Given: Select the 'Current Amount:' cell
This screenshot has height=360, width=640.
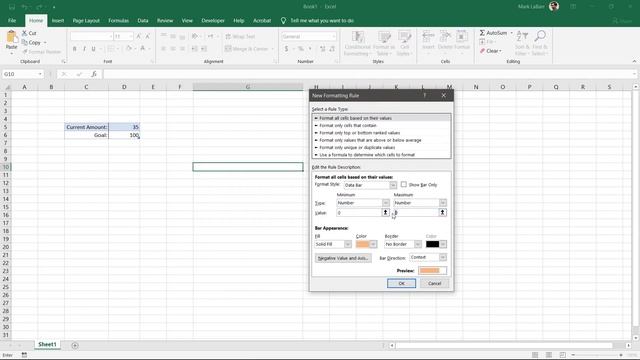Looking at the screenshot, I should tap(87, 127).
